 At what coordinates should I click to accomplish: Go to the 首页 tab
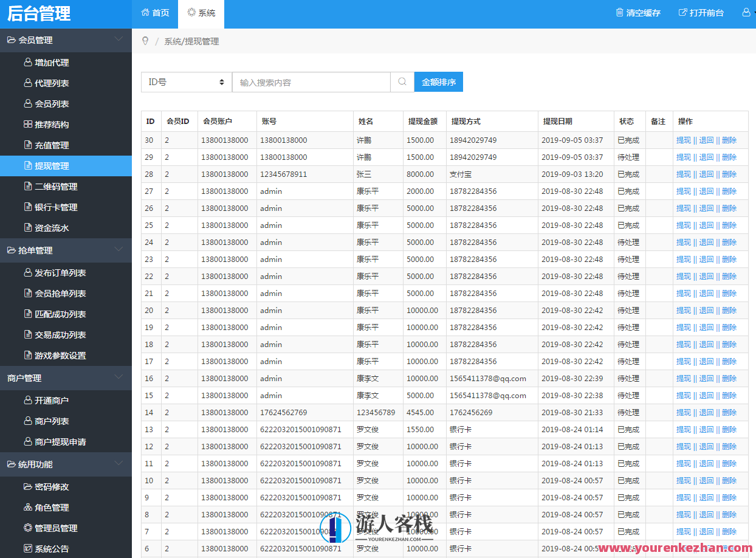click(155, 13)
